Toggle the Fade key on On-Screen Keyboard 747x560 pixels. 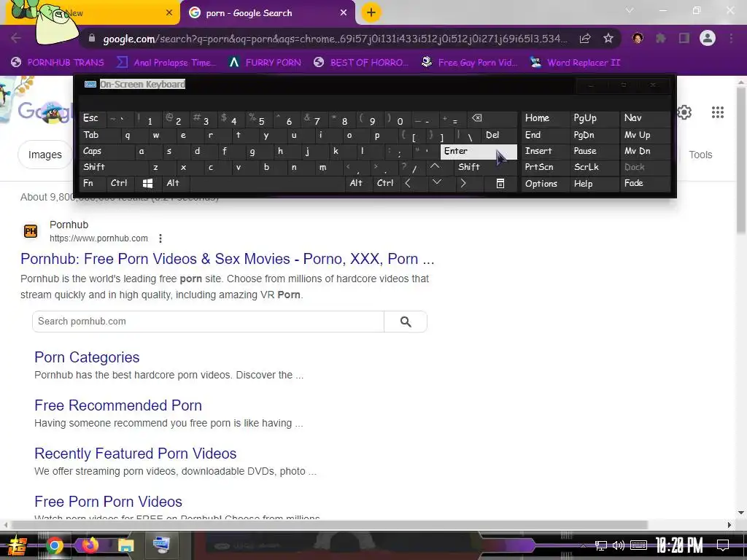[x=645, y=183]
